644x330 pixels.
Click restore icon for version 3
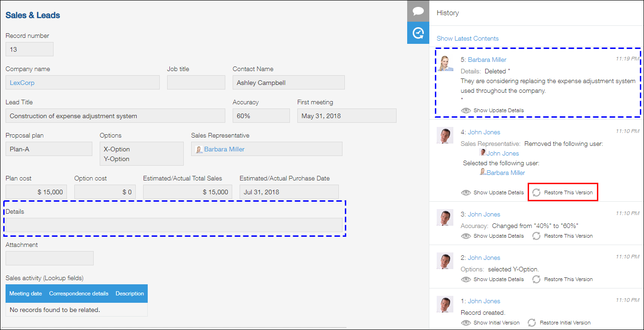[536, 236]
